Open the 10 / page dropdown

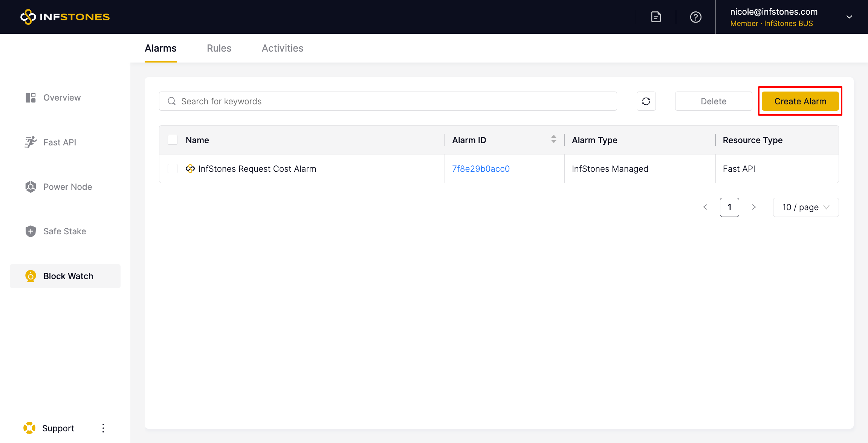[x=805, y=207]
